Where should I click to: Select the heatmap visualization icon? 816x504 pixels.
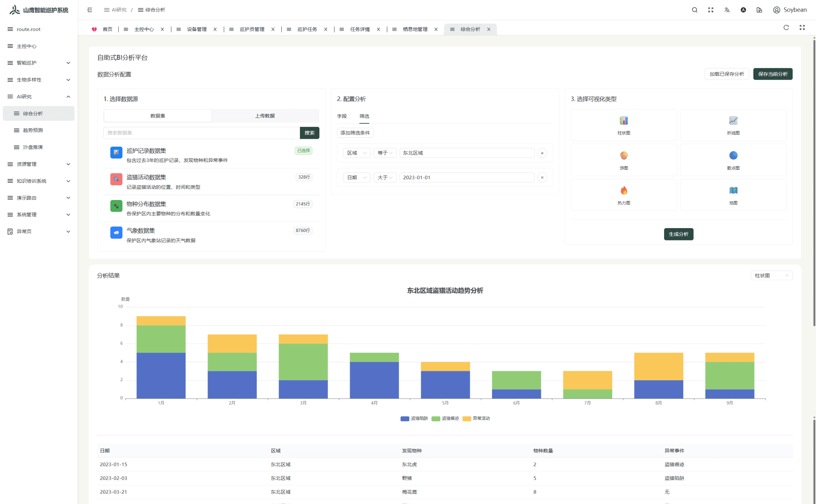[x=623, y=191]
